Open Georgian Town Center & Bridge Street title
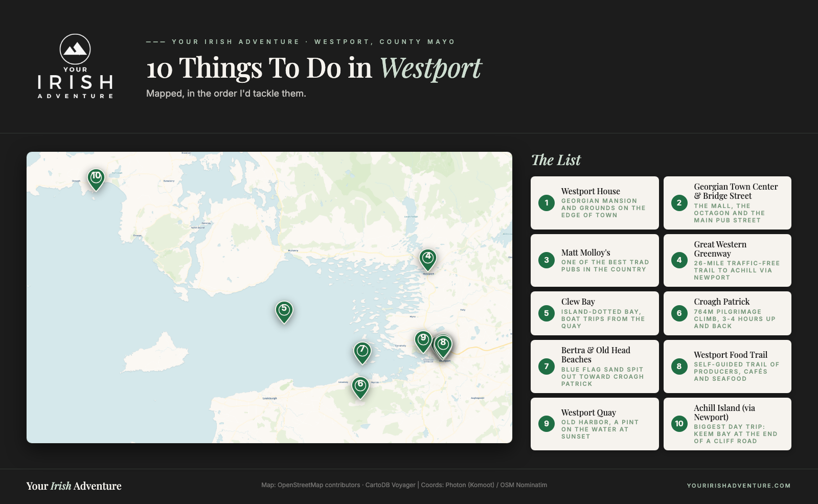The width and height of the screenshot is (818, 504). tap(736, 191)
